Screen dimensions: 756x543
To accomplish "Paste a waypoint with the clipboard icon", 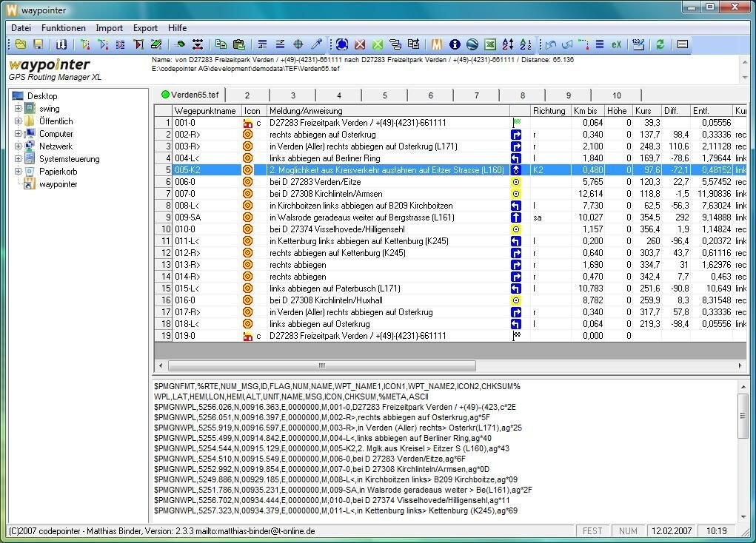I will (239, 44).
